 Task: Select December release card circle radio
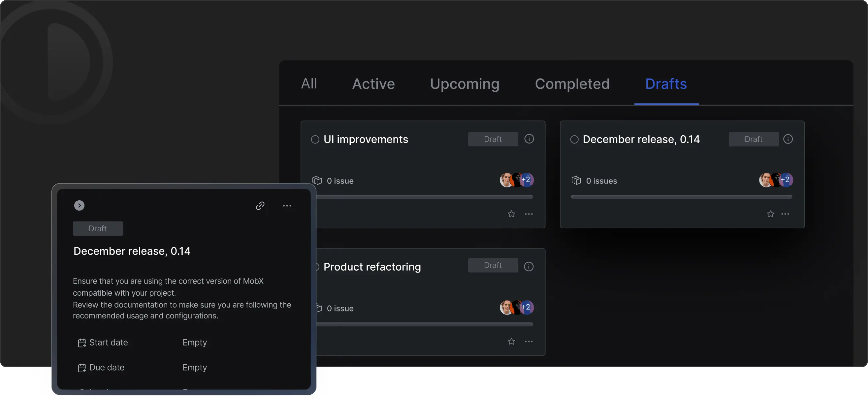pyautogui.click(x=574, y=140)
